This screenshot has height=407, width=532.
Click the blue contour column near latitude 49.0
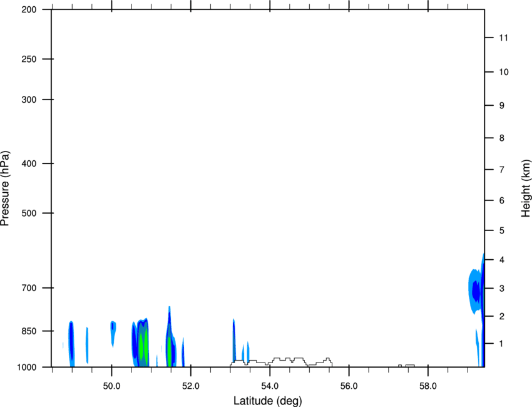(x=71, y=344)
